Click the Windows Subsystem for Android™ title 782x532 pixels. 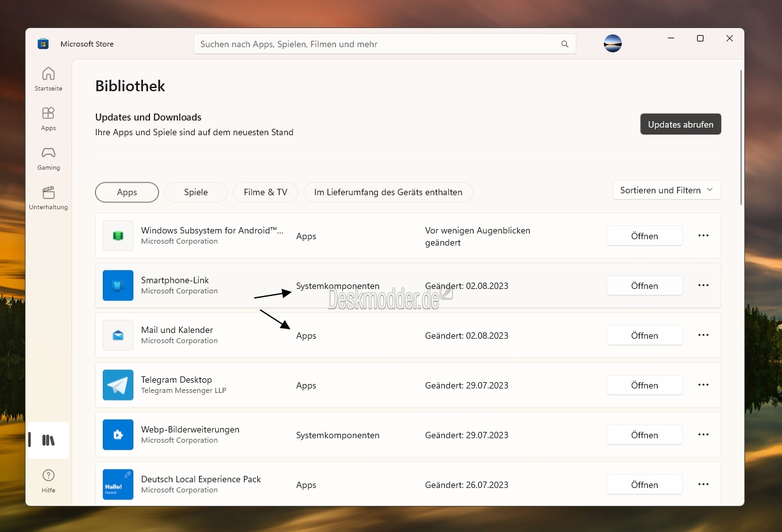point(213,230)
